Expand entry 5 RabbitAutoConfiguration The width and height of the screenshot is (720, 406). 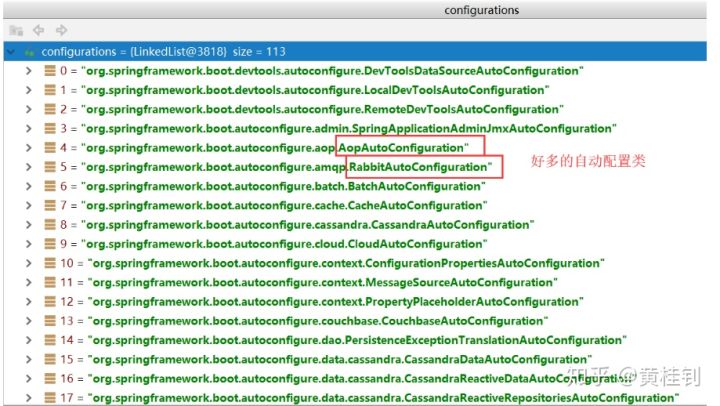(29, 167)
